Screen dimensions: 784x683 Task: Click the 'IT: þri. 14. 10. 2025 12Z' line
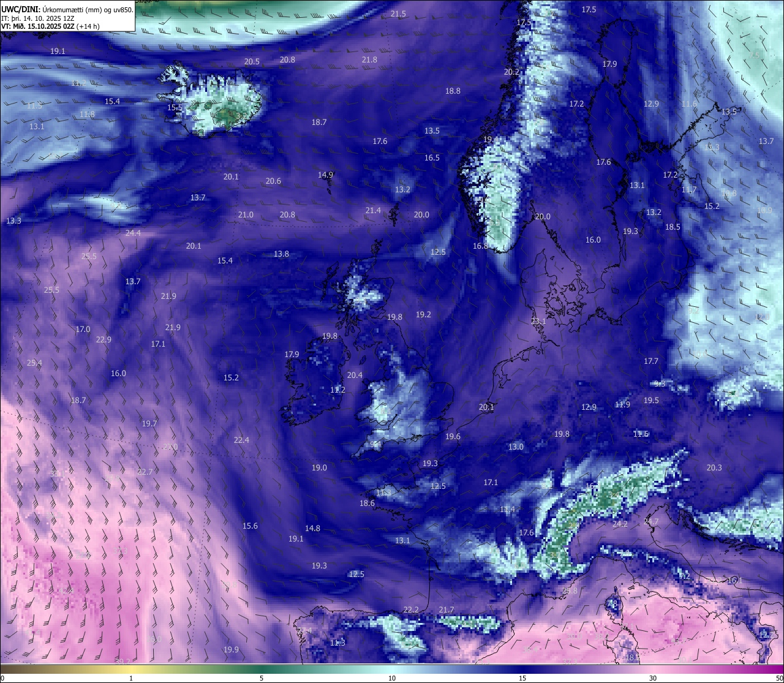[38, 18]
